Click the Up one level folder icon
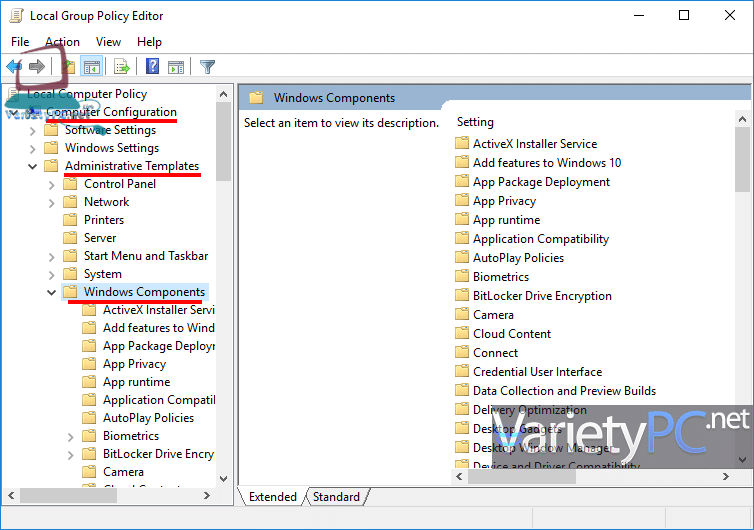The width and height of the screenshot is (754, 530). (67, 67)
